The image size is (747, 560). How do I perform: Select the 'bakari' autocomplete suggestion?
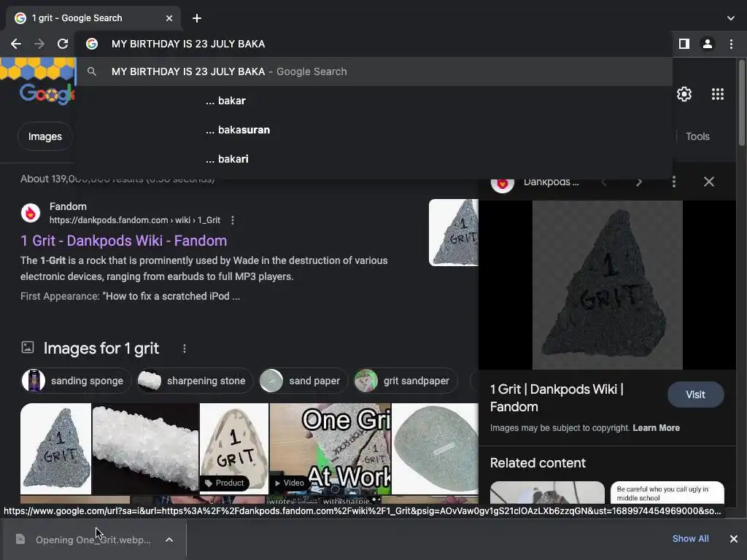click(373, 158)
